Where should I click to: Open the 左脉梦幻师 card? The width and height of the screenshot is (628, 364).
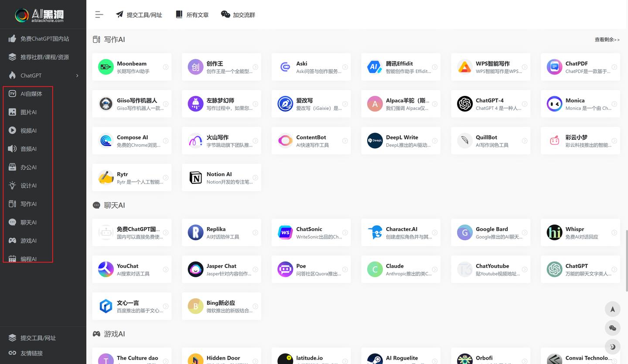coord(222,104)
